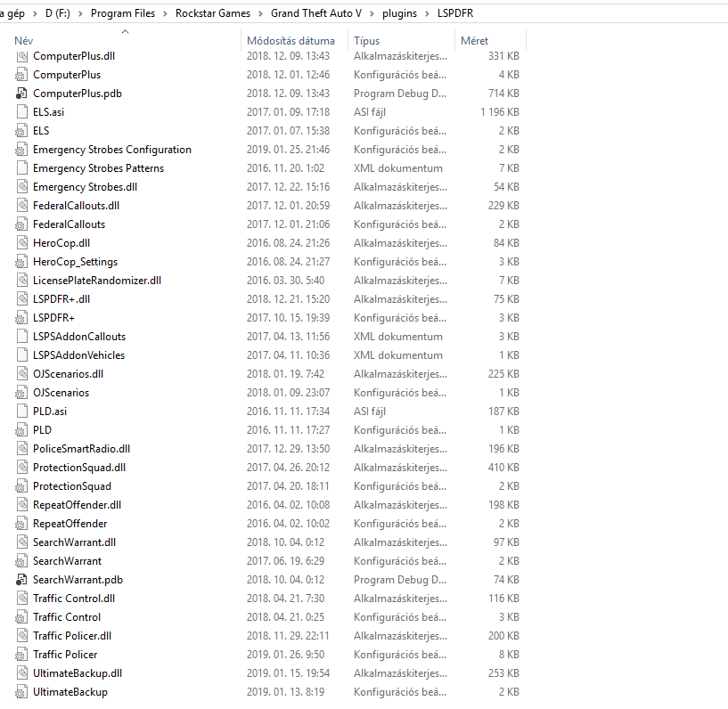Screen dimensions: 728x709
Task: Click the 1 196 KB size cell
Action: tap(500, 112)
